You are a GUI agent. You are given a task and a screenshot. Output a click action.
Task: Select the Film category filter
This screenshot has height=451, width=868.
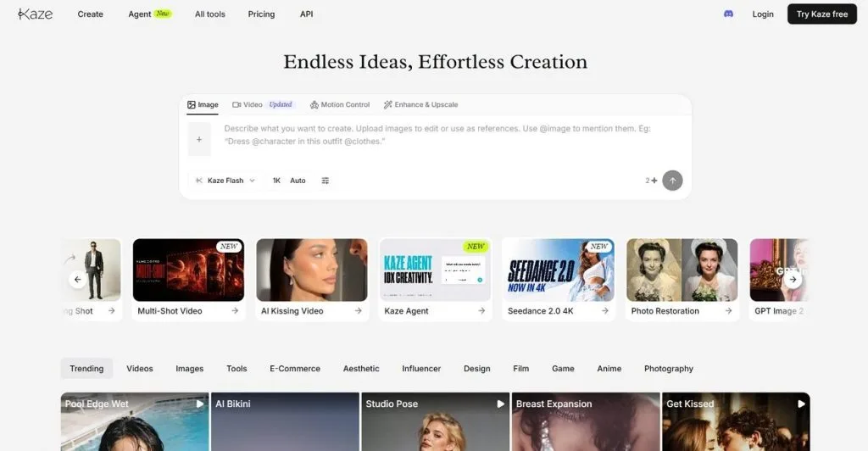click(x=520, y=369)
